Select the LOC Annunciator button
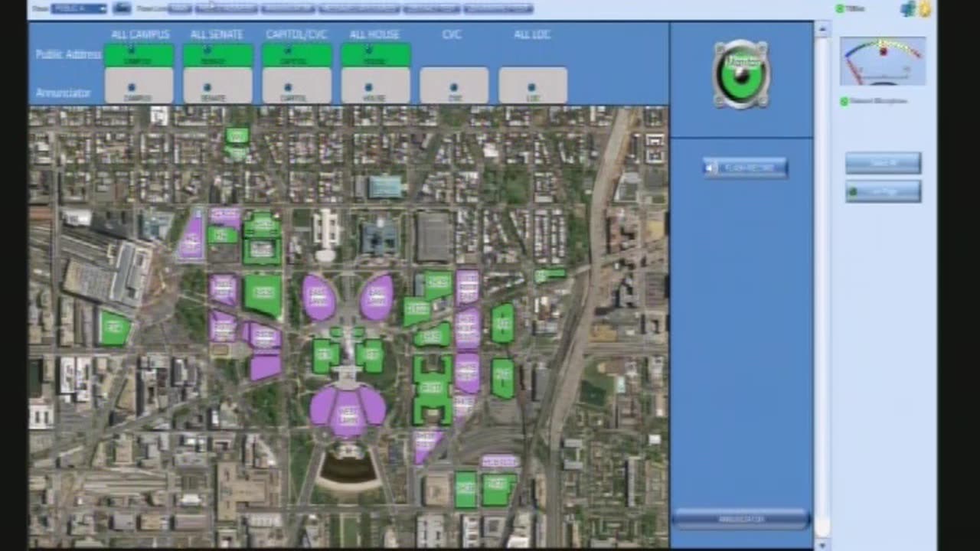 coord(533,86)
